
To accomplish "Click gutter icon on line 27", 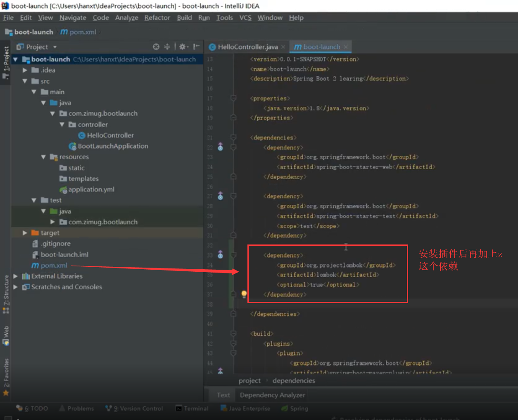I will coord(220,196).
